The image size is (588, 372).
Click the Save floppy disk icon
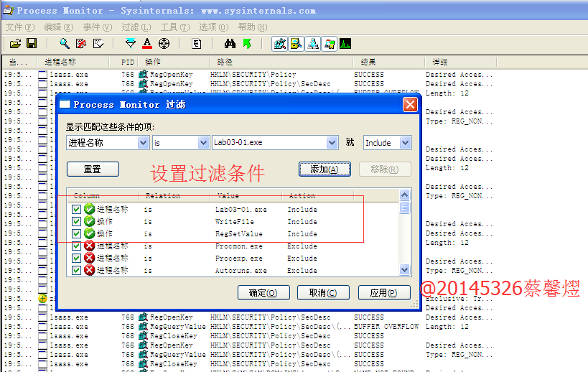pos(32,44)
